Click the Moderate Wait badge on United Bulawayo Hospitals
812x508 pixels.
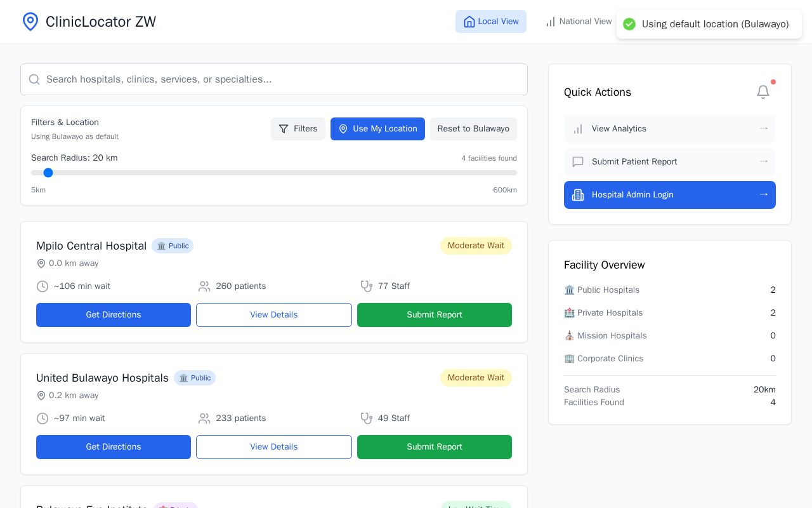point(476,378)
